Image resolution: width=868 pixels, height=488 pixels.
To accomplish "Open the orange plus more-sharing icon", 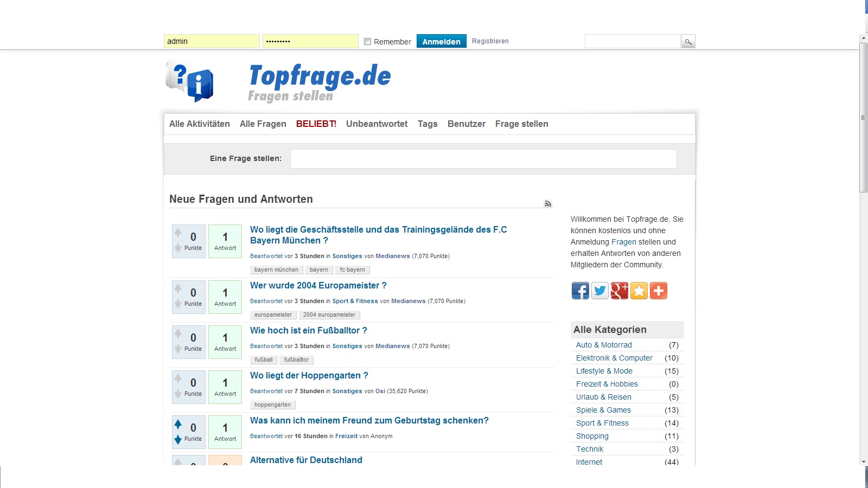I will click(x=659, y=291).
